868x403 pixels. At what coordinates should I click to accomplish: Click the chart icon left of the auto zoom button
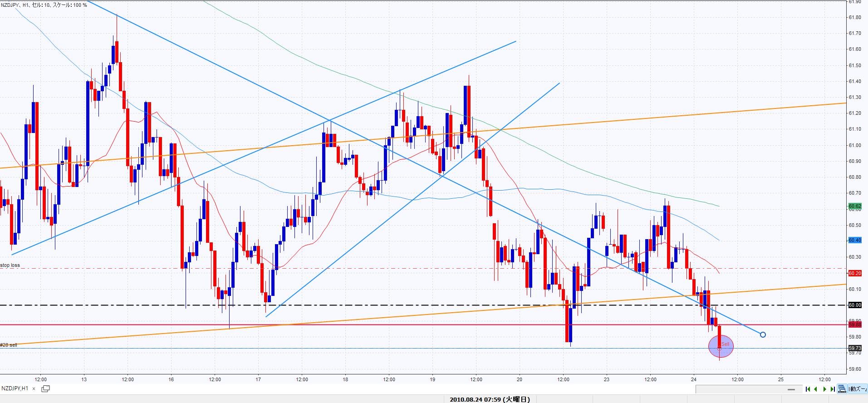[x=842, y=389]
